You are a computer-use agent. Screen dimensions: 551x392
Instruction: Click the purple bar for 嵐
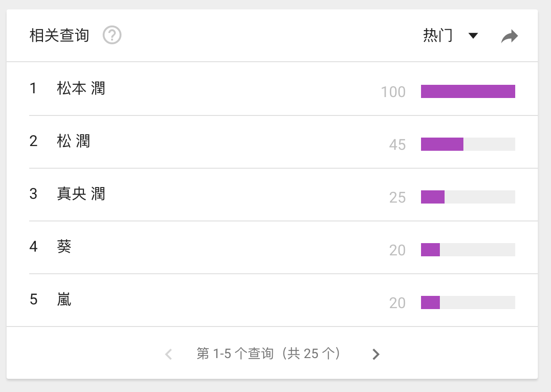(x=430, y=302)
